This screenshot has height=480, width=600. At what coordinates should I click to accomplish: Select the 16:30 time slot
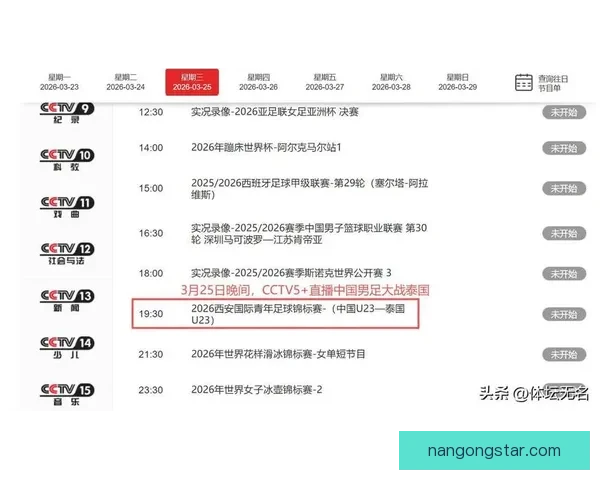pyautogui.click(x=151, y=233)
